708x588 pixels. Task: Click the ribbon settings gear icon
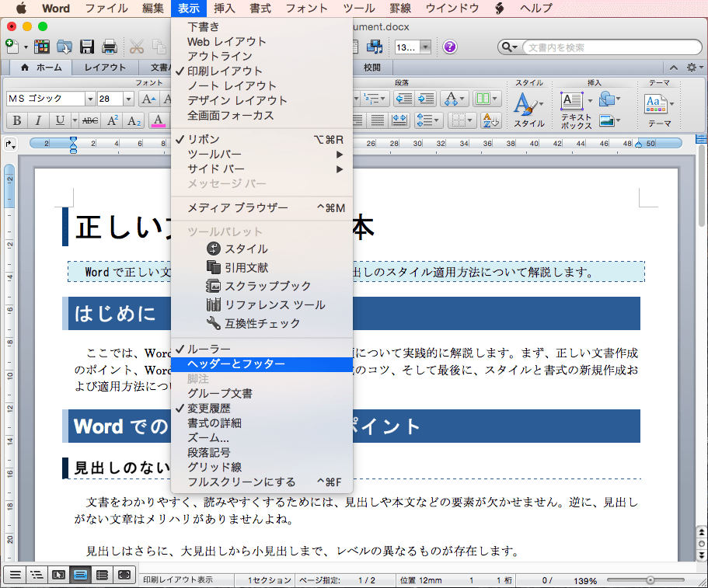(692, 68)
